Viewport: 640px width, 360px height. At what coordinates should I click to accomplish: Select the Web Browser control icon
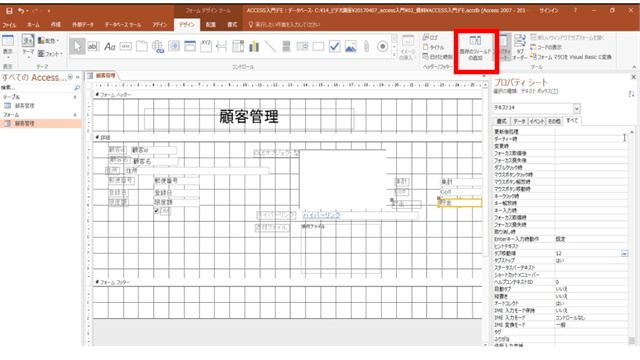[x=174, y=47]
